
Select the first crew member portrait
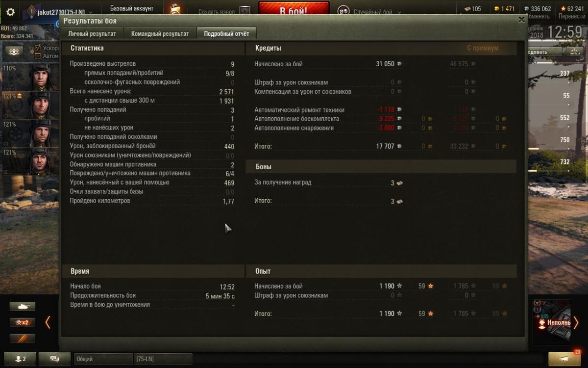click(42, 77)
